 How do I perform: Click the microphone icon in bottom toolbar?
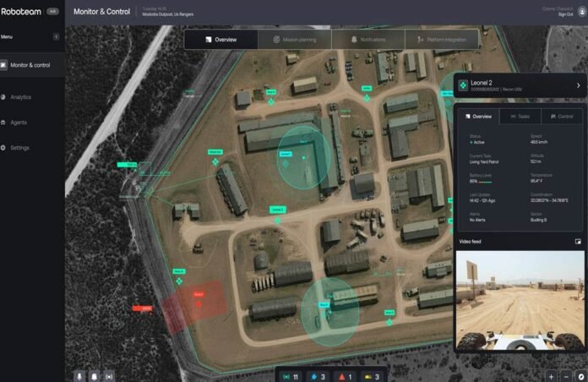pos(79,374)
